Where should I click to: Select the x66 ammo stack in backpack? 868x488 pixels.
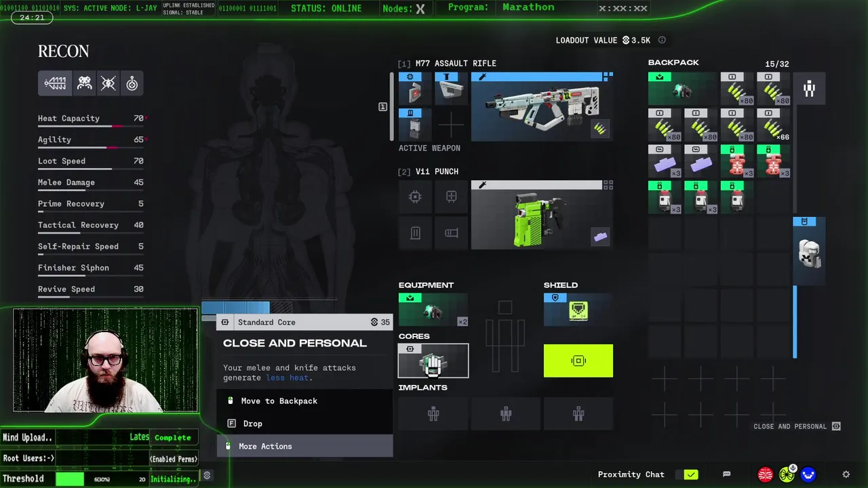click(x=773, y=124)
